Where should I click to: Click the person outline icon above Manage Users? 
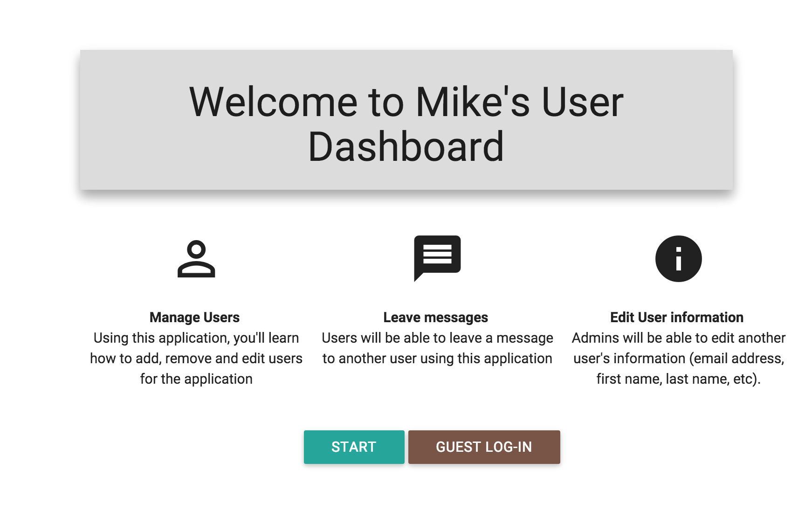196,259
